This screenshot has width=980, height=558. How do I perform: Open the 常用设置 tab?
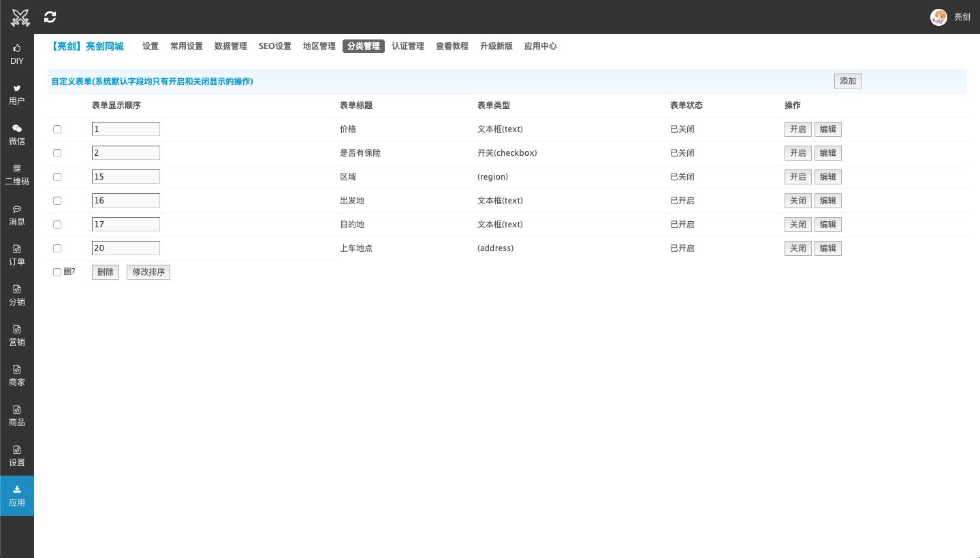(187, 46)
